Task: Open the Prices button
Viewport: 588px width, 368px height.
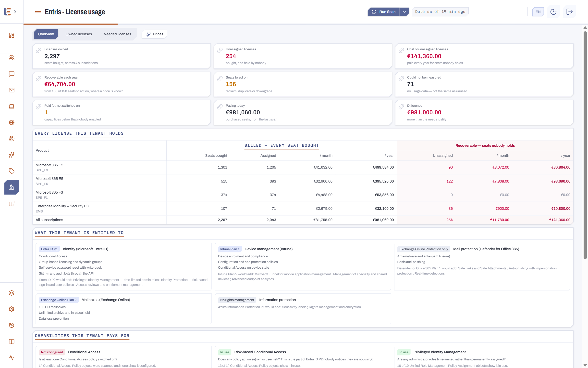Action: coord(155,34)
